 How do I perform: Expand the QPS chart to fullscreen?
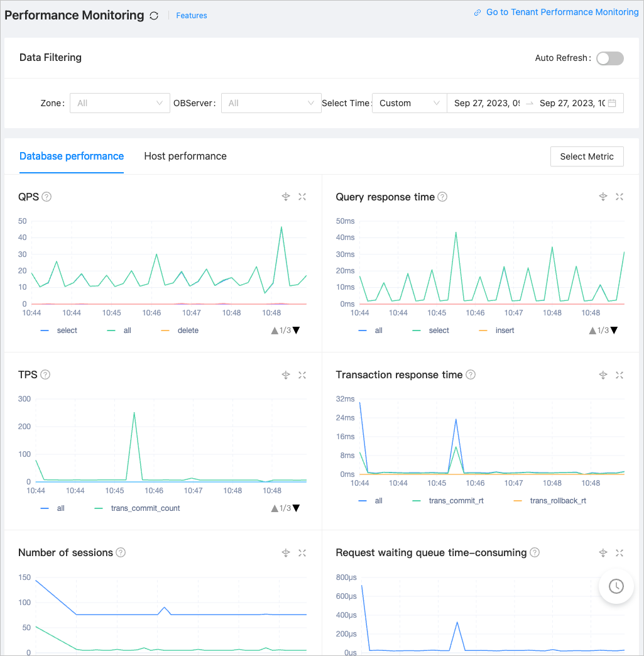coord(302,197)
